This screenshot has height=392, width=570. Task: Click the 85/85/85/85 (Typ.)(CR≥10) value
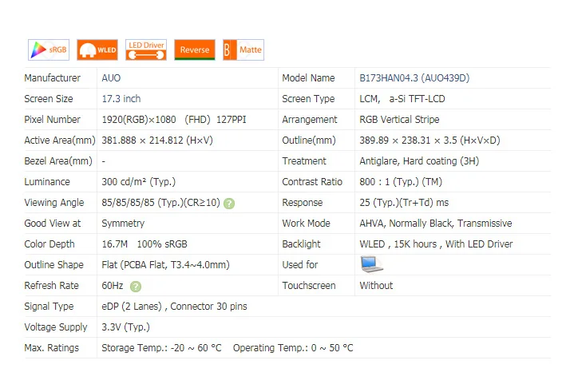161,203
